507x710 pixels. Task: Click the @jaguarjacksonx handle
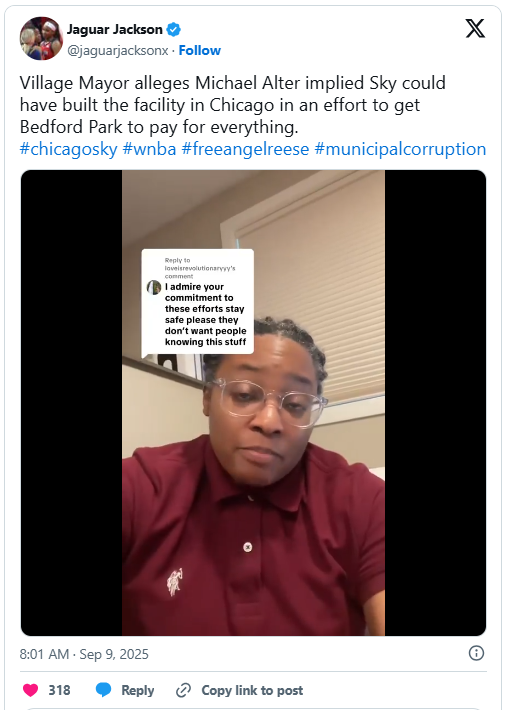coord(118,50)
